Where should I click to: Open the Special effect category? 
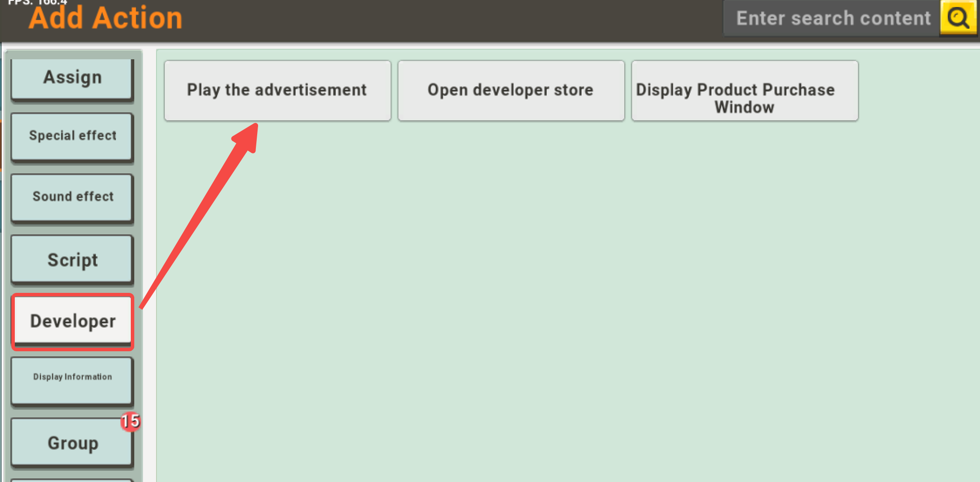[72, 136]
